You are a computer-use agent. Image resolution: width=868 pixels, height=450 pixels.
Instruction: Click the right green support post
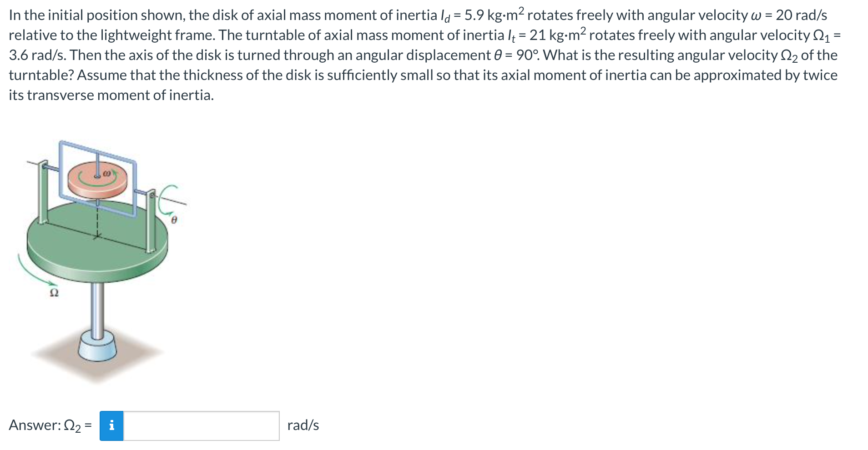[x=151, y=221]
